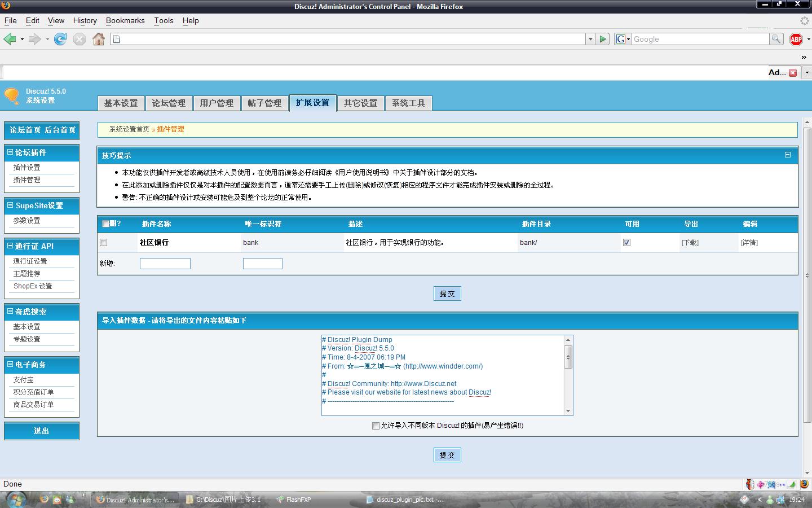Open the Google search engine dropdown
Screen dimensions: 812x508
[623, 39]
